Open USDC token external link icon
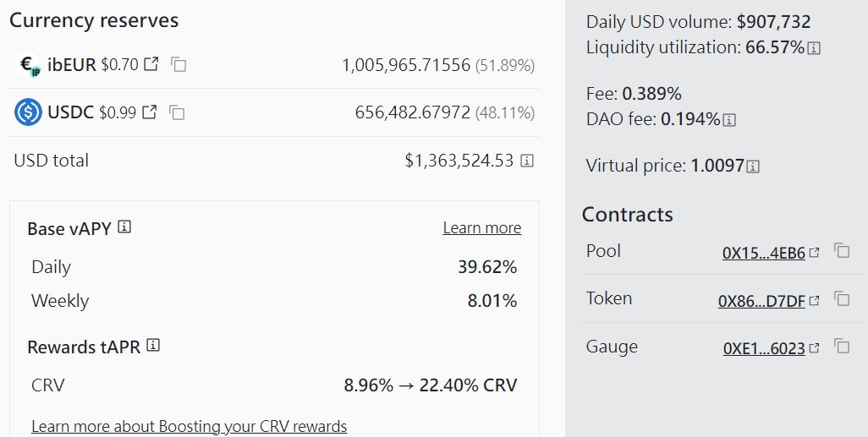868x437 pixels. click(x=150, y=112)
